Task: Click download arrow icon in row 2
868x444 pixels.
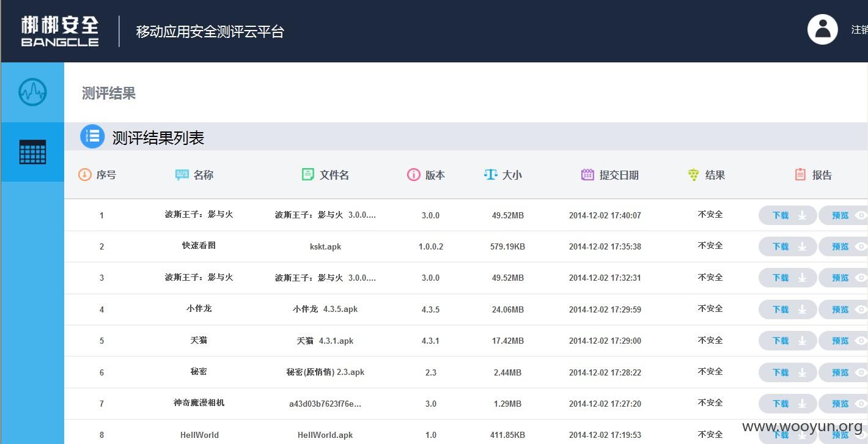Action: coord(803,246)
